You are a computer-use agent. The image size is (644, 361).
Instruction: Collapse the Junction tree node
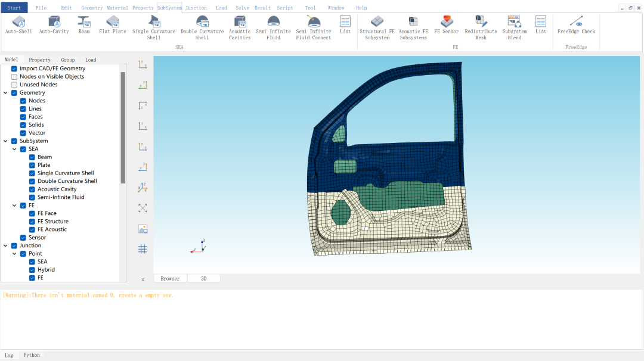coord(5,245)
